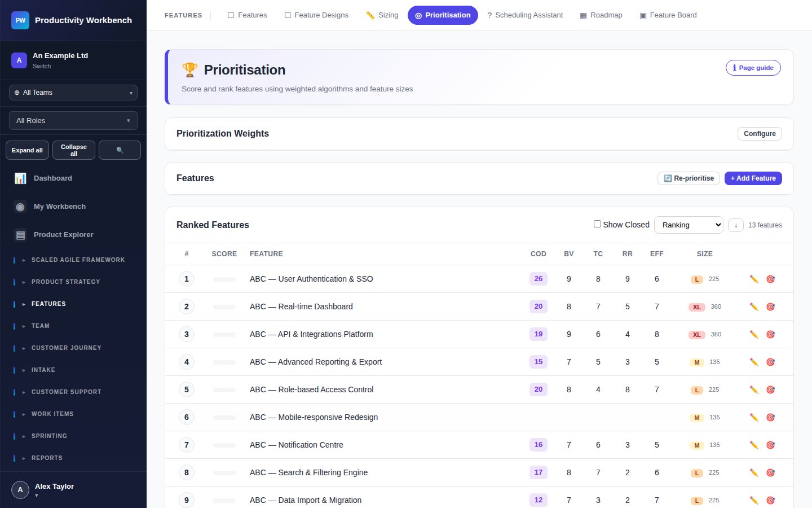Image resolution: width=812 pixels, height=508 pixels.
Task: Click the Re-prioritise button
Action: 689,178
